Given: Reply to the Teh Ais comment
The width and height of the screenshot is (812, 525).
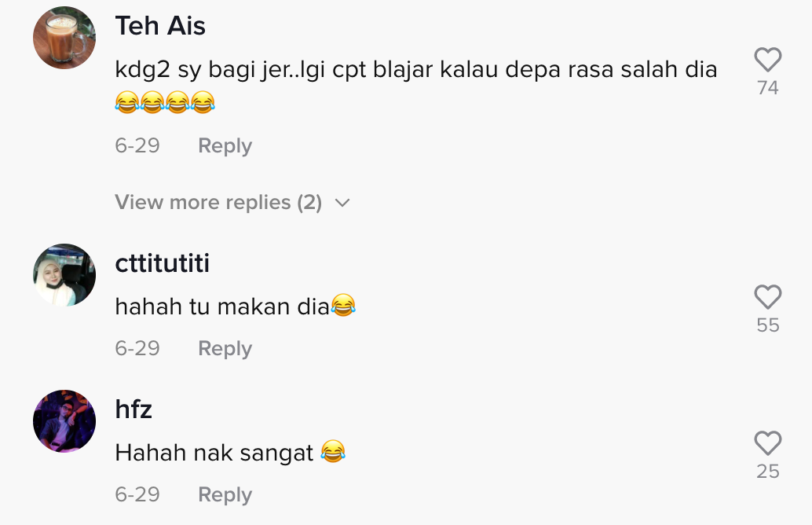Looking at the screenshot, I should [225, 146].
